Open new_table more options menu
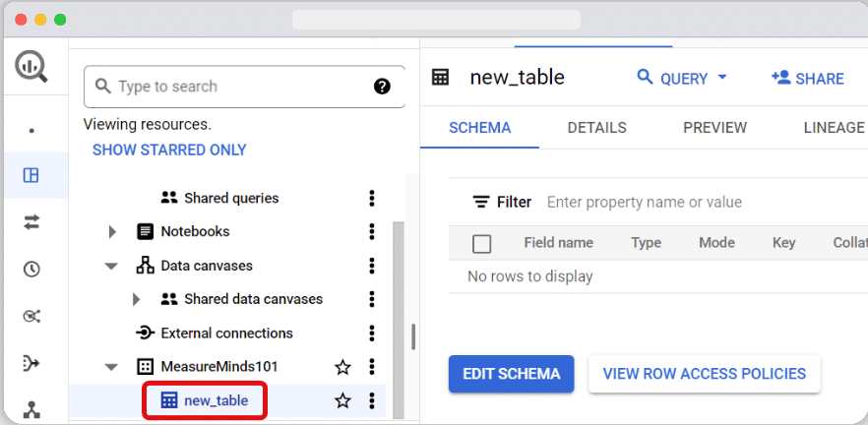The height and width of the screenshot is (425, 868). pos(372,400)
